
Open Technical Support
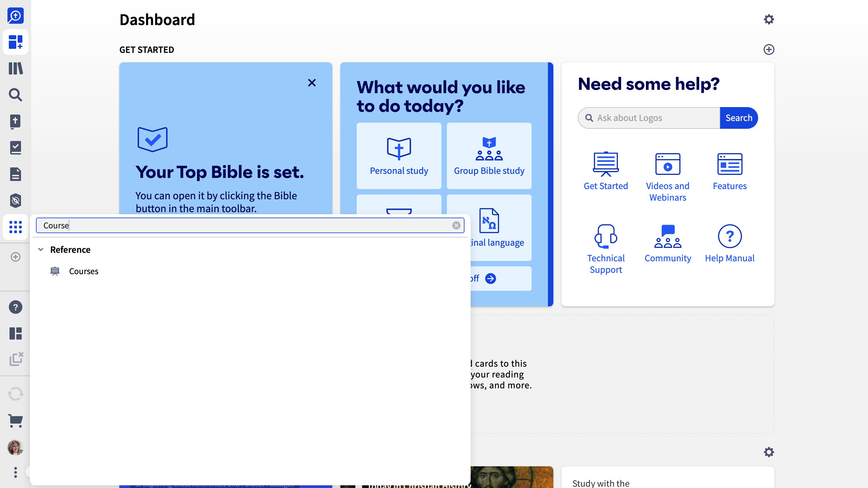(606, 249)
